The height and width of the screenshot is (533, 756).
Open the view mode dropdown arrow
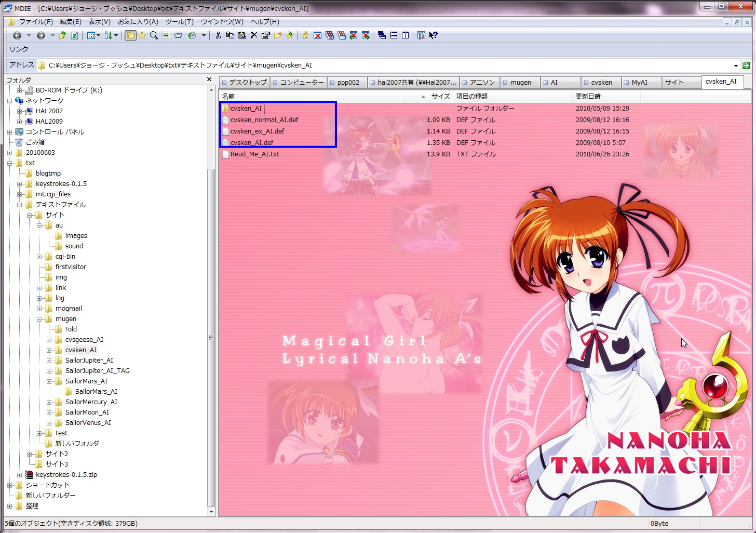98,35
